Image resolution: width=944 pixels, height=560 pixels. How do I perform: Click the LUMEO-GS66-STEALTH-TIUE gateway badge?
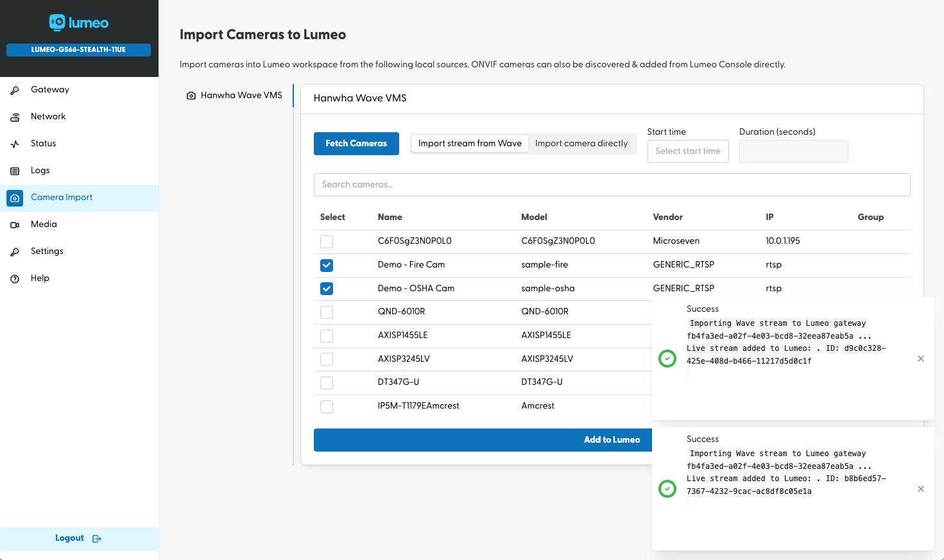coord(78,49)
